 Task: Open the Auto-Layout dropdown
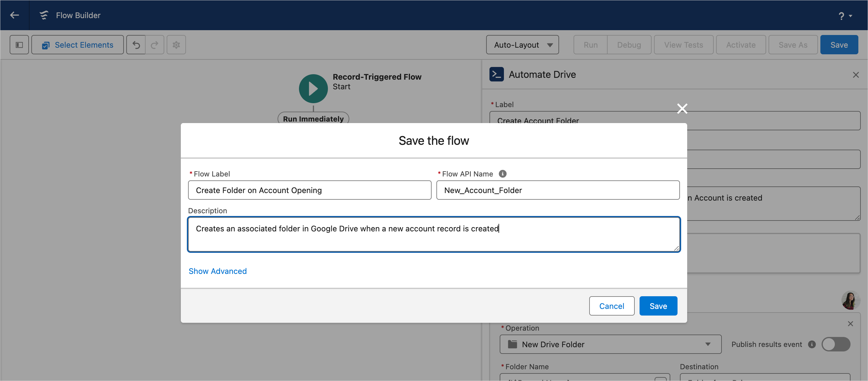(x=522, y=45)
